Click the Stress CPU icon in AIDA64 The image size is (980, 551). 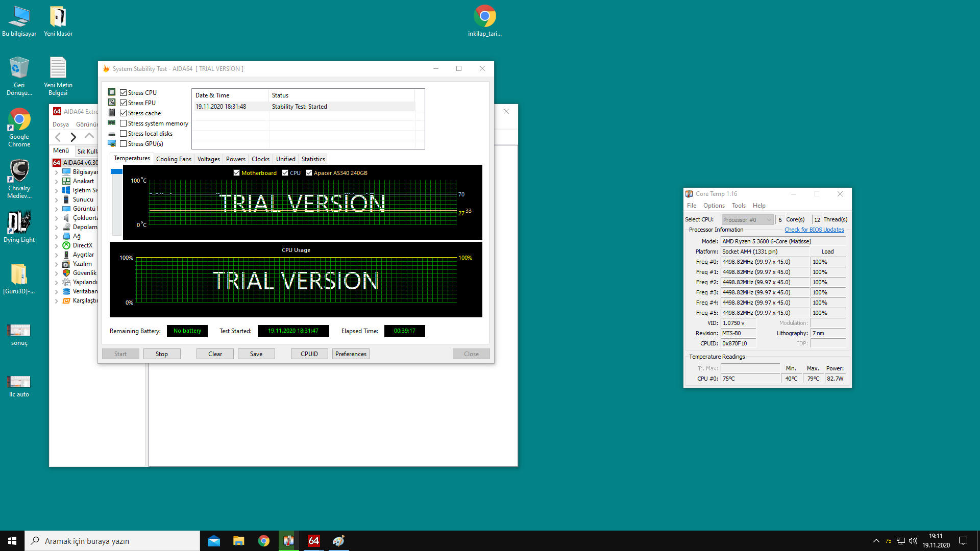click(112, 92)
